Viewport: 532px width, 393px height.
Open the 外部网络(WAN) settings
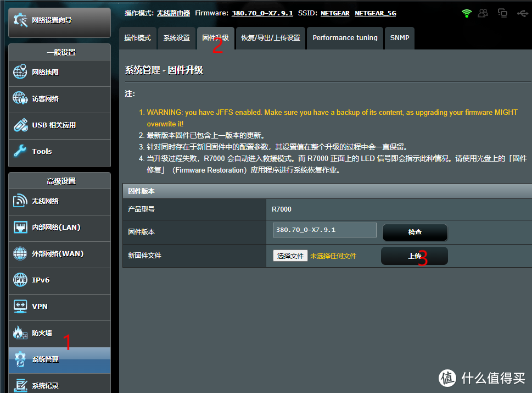[59, 254]
